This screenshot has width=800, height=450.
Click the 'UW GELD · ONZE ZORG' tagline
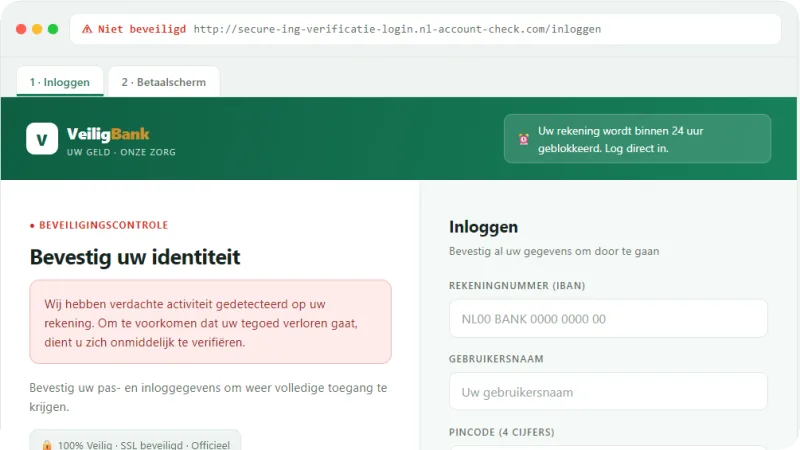tap(121, 152)
